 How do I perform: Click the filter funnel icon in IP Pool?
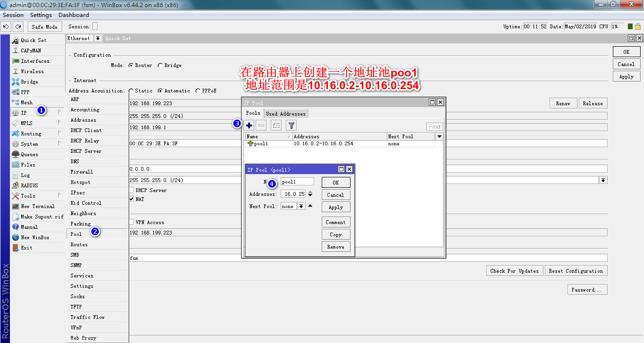(x=292, y=125)
